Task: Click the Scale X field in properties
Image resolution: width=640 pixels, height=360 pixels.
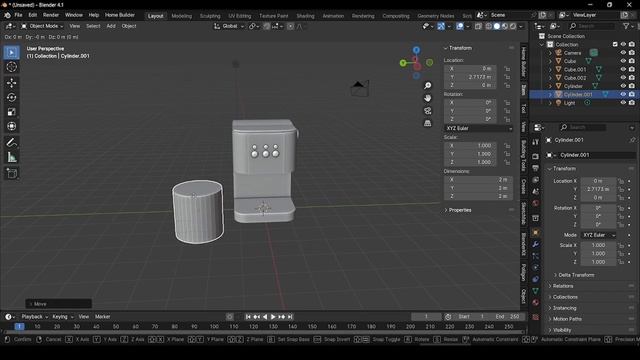Action: pyautogui.click(x=598, y=245)
